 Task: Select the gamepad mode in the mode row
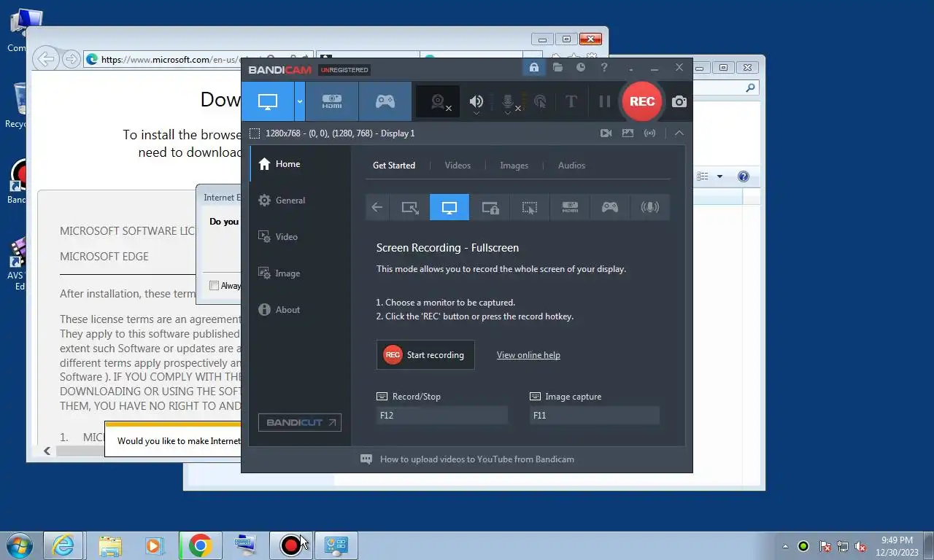[x=610, y=207]
